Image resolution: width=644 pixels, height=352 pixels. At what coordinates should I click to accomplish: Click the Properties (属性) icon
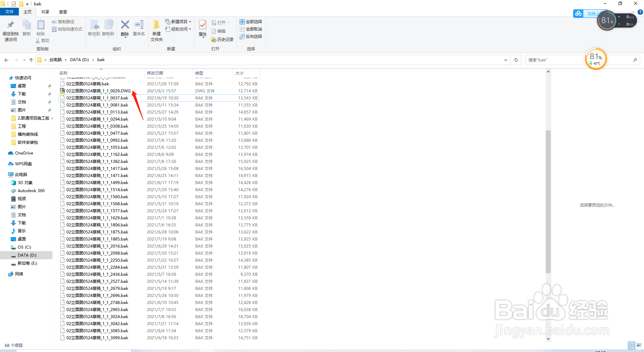203,25
